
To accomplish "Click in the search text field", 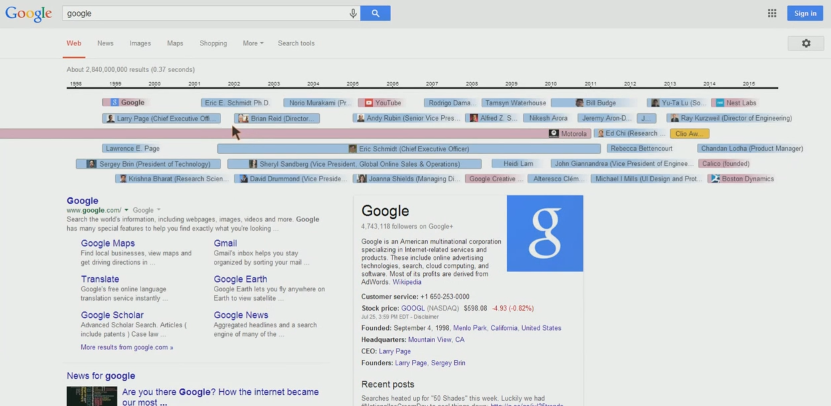I will point(200,13).
